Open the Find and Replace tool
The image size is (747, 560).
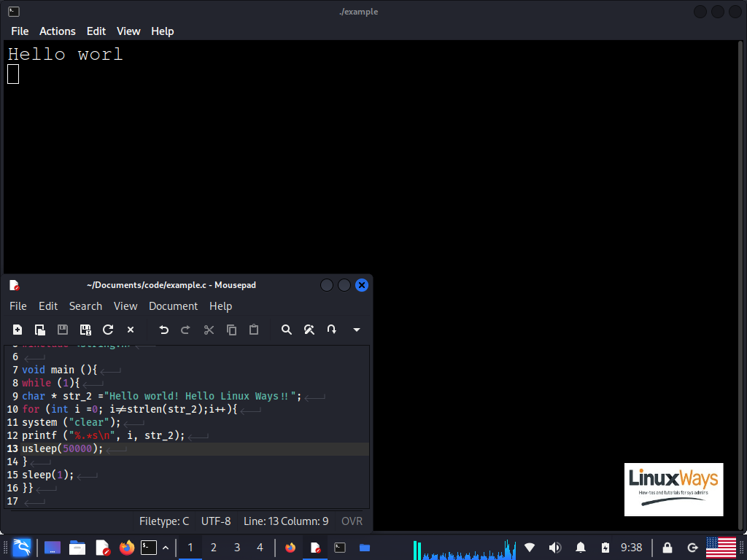coord(309,330)
